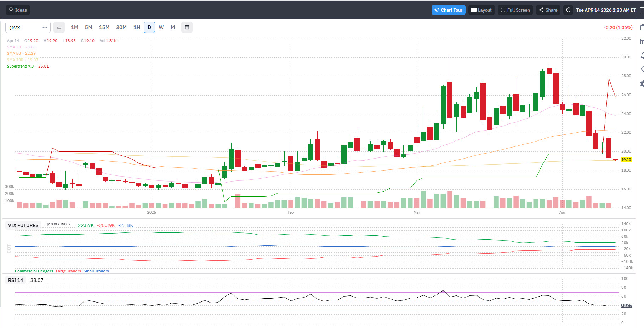
Task: Open the briefcase panel in right sidebar
Action: pos(642,27)
